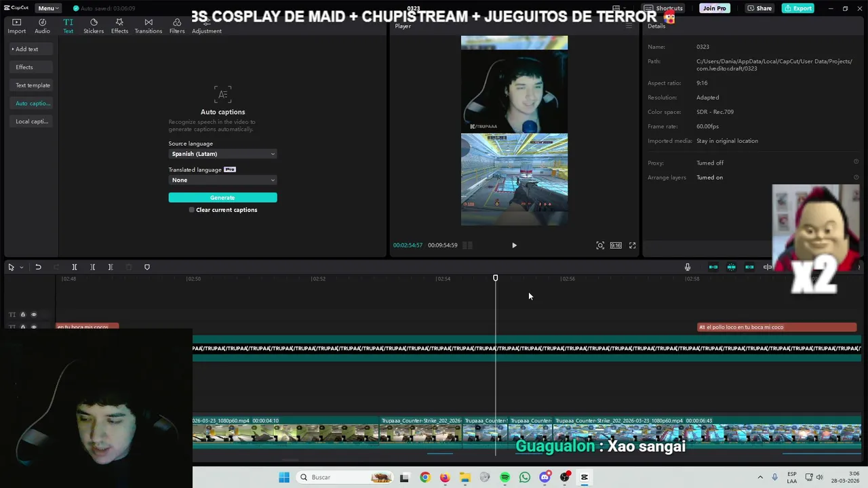Select Effects in the text sidebar
The width and height of the screenshot is (868, 488).
point(31,67)
